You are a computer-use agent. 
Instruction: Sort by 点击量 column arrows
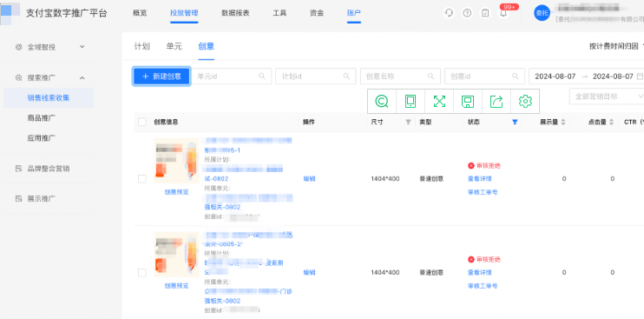tap(611, 122)
